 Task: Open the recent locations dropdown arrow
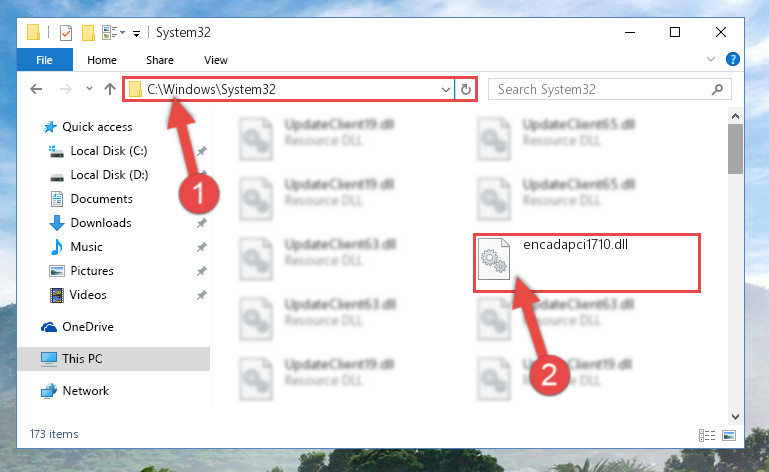point(89,89)
